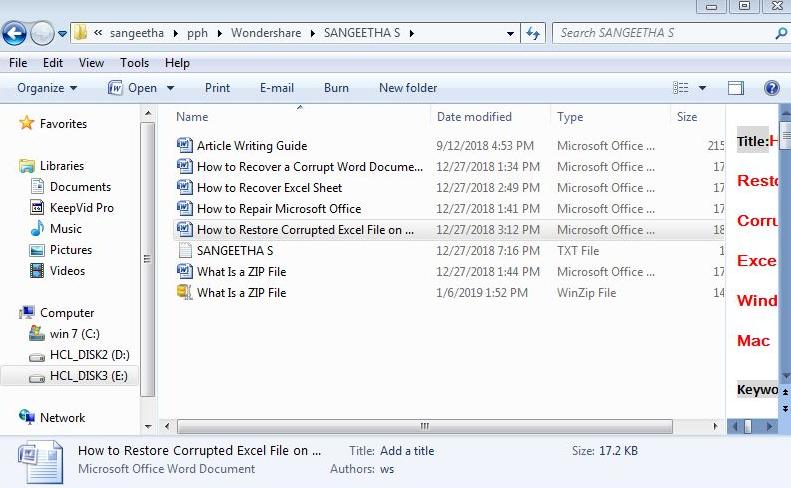Screen dimensions: 791x488
Task: Click the navigation pane scroll up arrow
Action: coord(148,113)
